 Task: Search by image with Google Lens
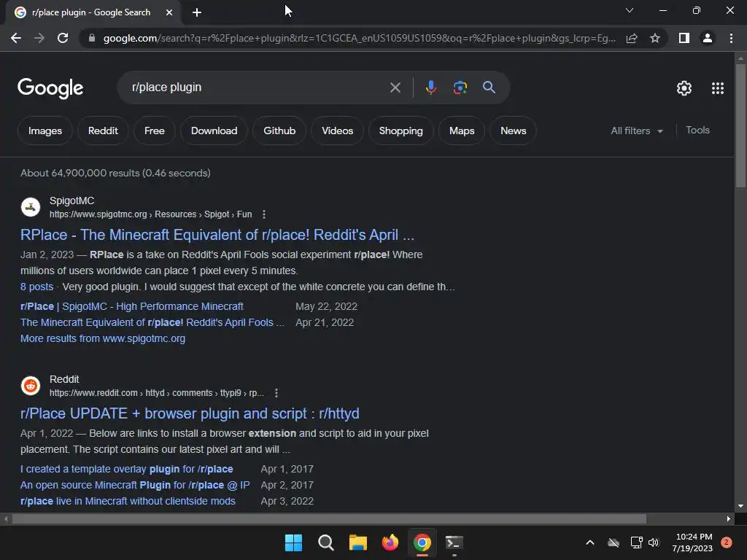pos(460,87)
